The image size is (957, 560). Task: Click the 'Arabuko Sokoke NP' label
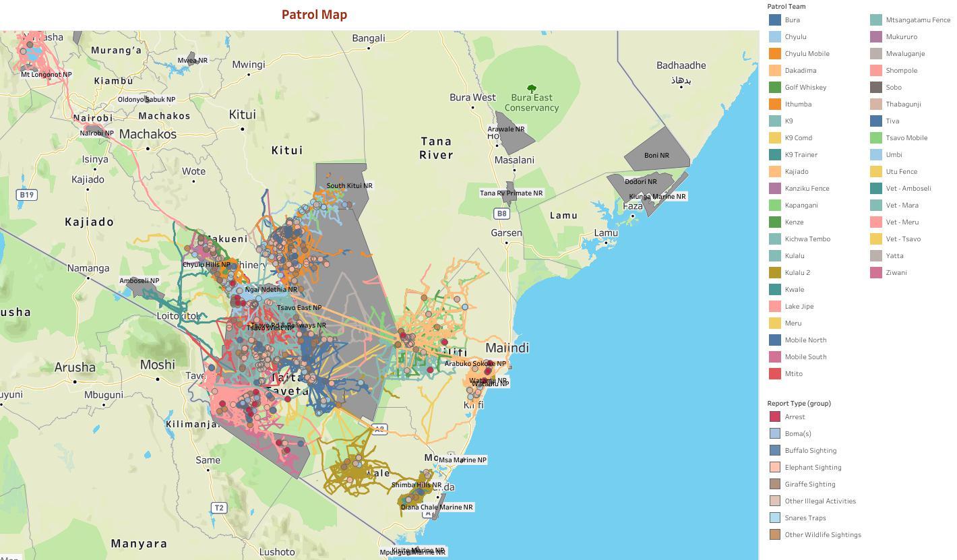[x=475, y=364]
